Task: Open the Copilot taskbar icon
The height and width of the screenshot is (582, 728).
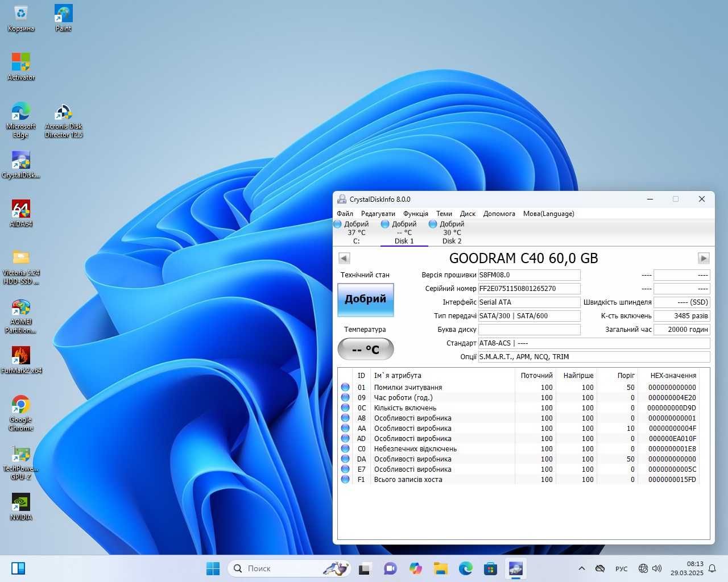Action: [x=416, y=568]
